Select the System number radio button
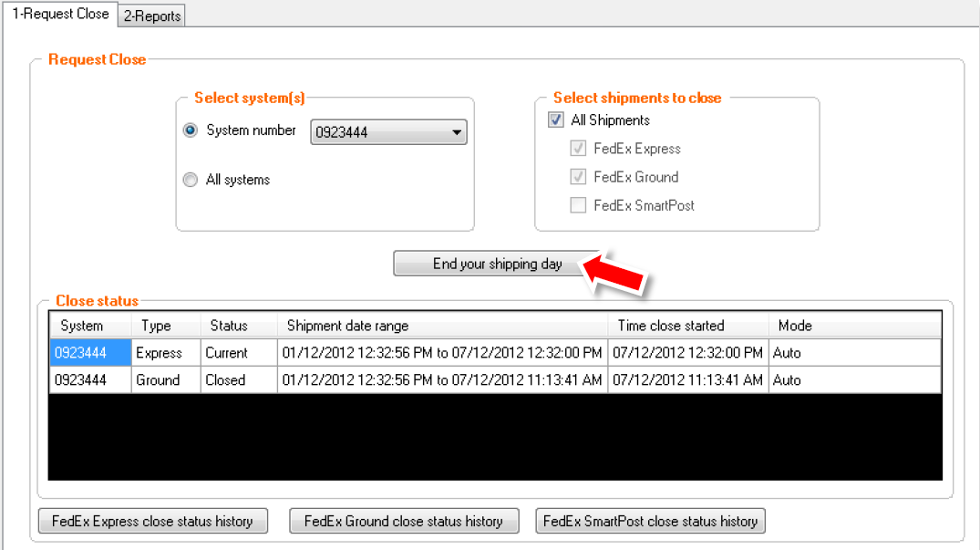 (190, 130)
